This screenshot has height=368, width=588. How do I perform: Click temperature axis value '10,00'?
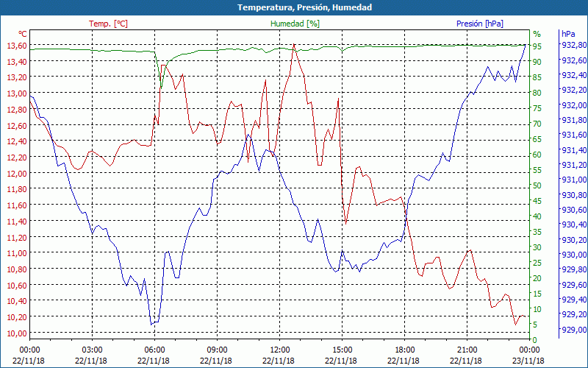(x=17, y=333)
